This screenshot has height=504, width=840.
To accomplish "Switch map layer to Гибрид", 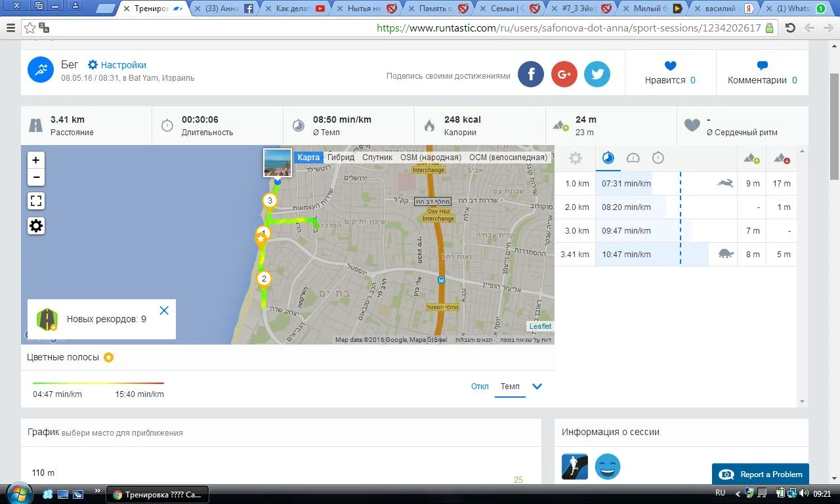I will point(341,157).
